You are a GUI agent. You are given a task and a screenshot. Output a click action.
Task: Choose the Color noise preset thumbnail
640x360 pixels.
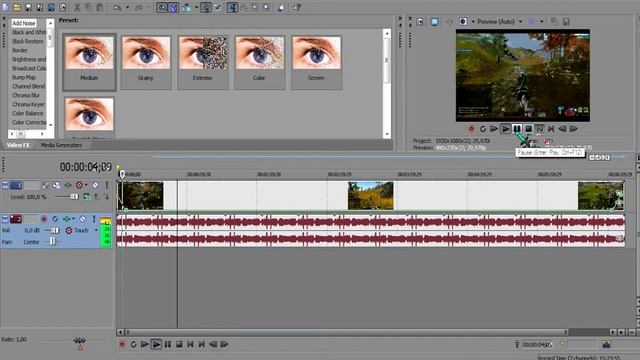coord(260,62)
